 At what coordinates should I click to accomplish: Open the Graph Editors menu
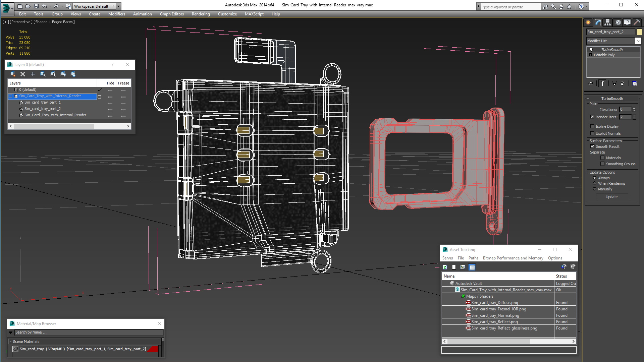172,14
